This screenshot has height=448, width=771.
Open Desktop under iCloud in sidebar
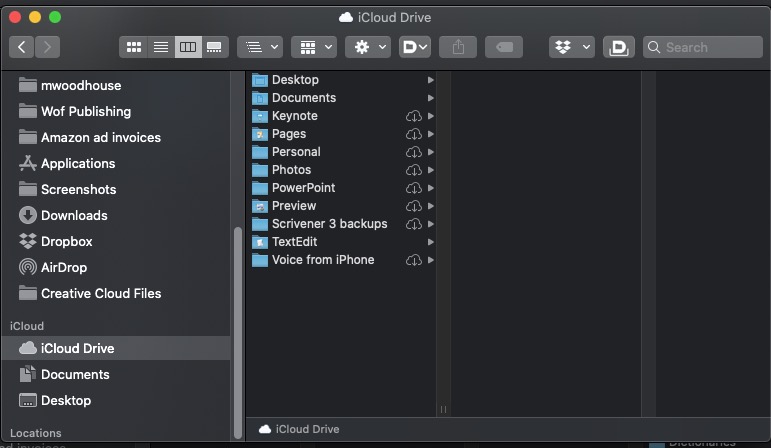116,400
